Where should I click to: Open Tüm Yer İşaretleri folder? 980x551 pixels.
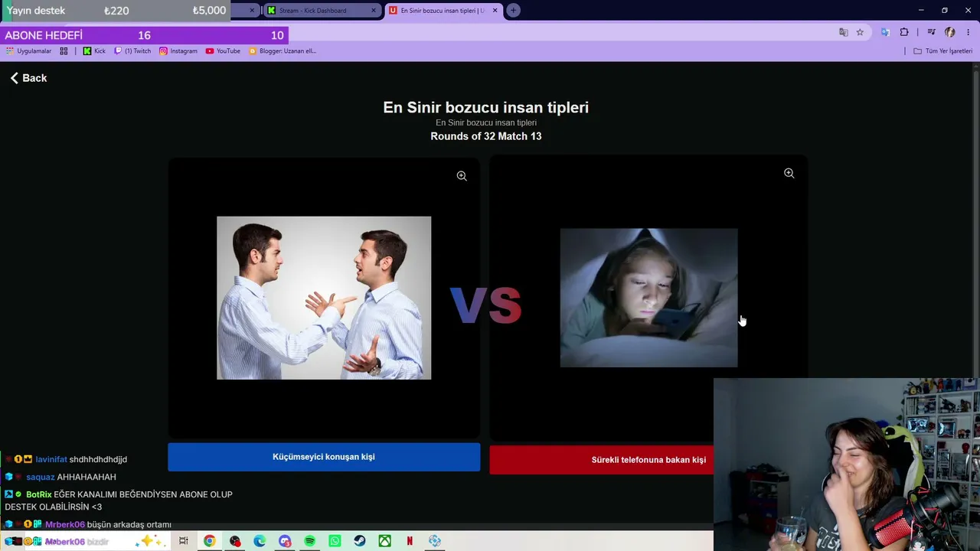942,51
